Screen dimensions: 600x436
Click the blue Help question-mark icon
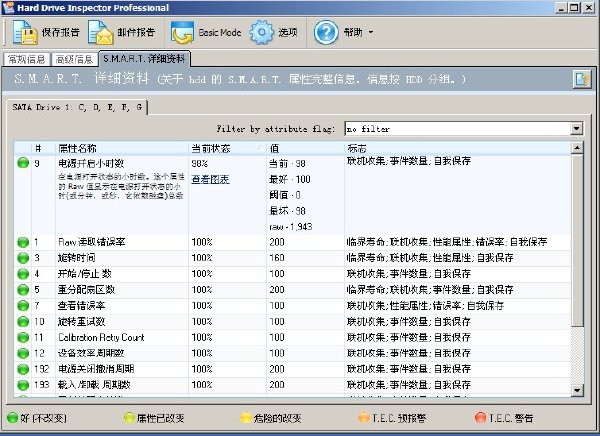pos(326,33)
